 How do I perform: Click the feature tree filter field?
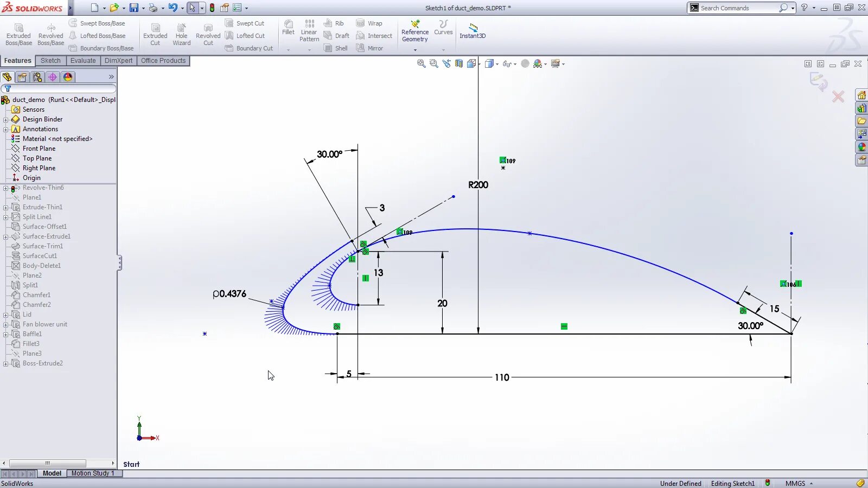click(x=59, y=88)
